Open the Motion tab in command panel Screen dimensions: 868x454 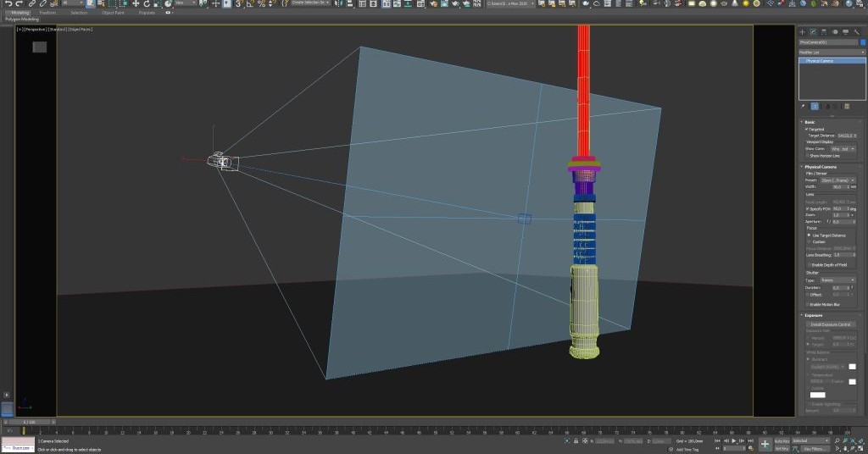[835, 32]
